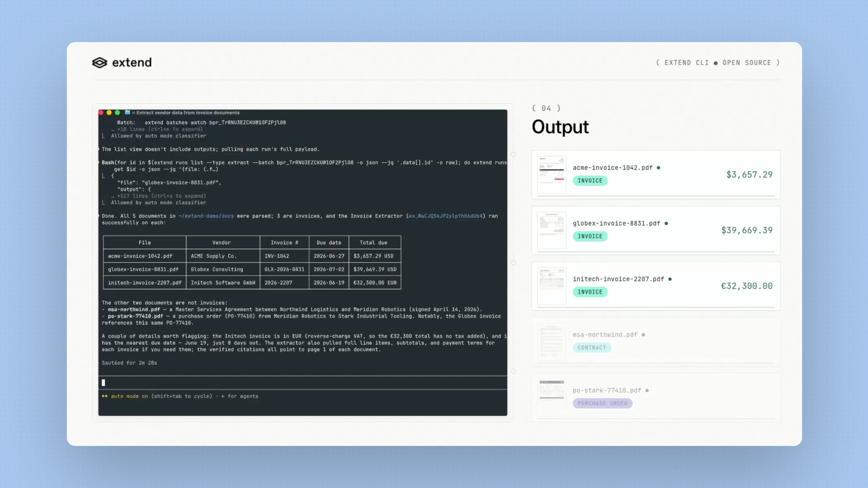Click the 2026-07-02 due date cell
Image resolution: width=868 pixels, height=488 pixels.
pos(329,269)
